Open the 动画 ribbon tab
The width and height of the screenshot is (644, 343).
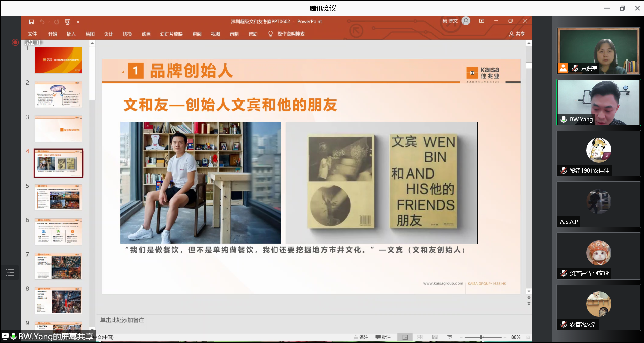(x=146, y=34)
